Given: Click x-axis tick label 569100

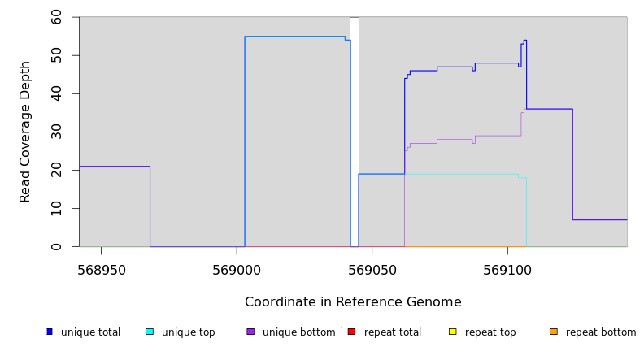Looking at the screenshot, I should tap(507, 270).
